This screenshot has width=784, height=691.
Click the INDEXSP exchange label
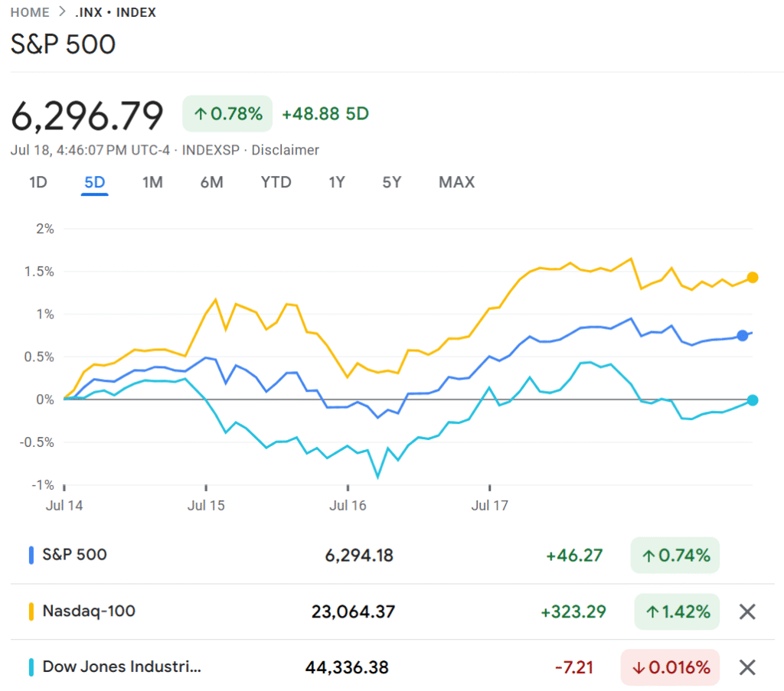pos(211,150)
